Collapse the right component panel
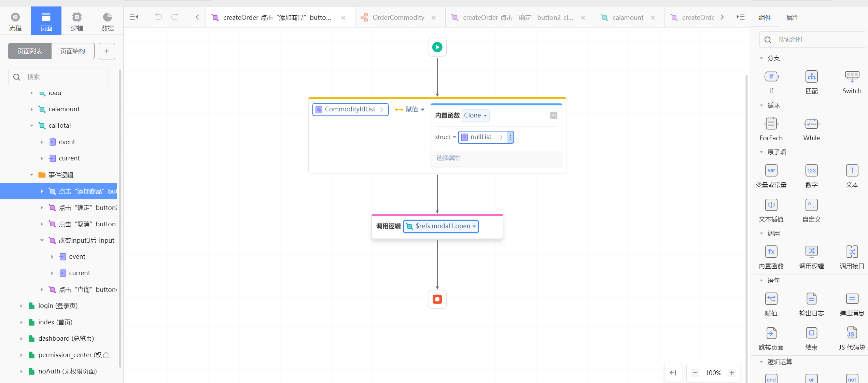Image resolution: width=868 pixels, height=383 pixels. coord(740,17)
